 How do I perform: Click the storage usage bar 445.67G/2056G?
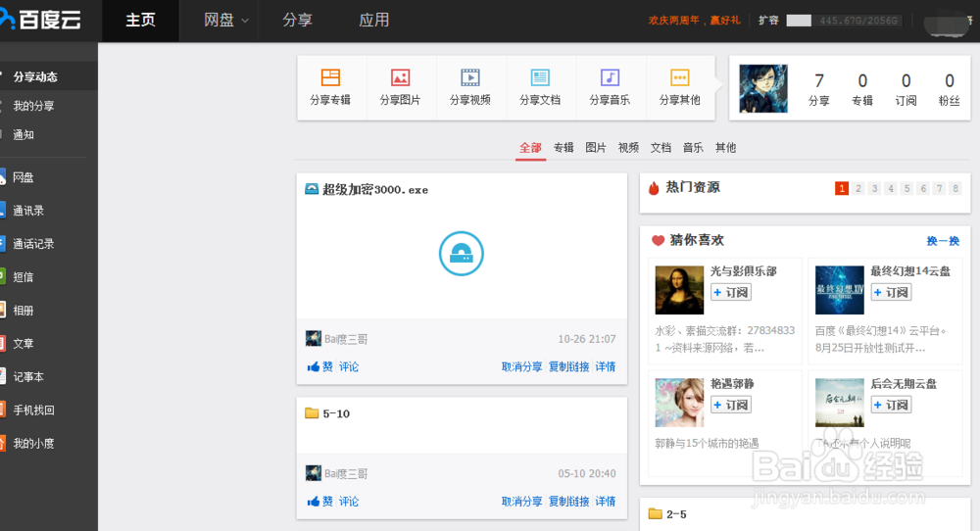point(845,21)
